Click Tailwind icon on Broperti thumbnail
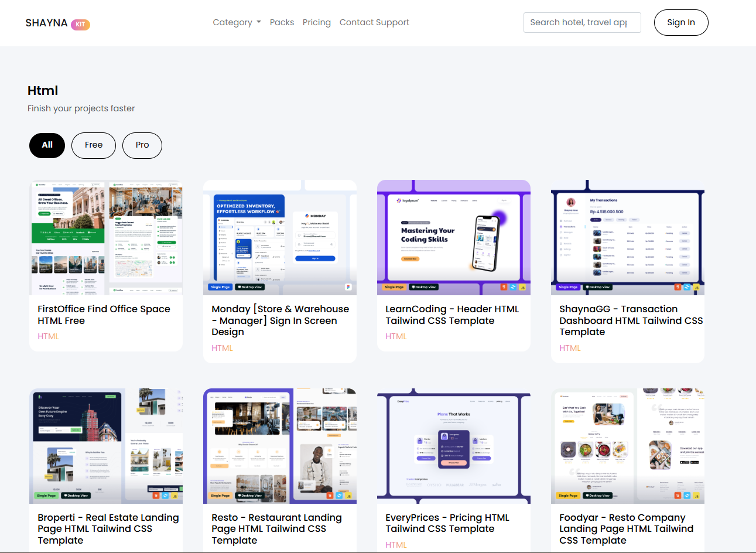The height and width of the screenshot is (553, 756). coord(165,496)
